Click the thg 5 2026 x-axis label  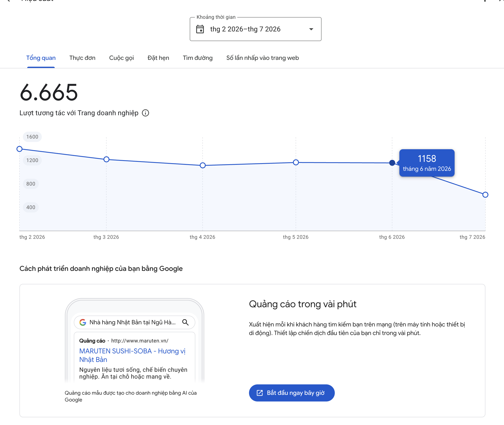pyautogui.click(x=296, y=237)
